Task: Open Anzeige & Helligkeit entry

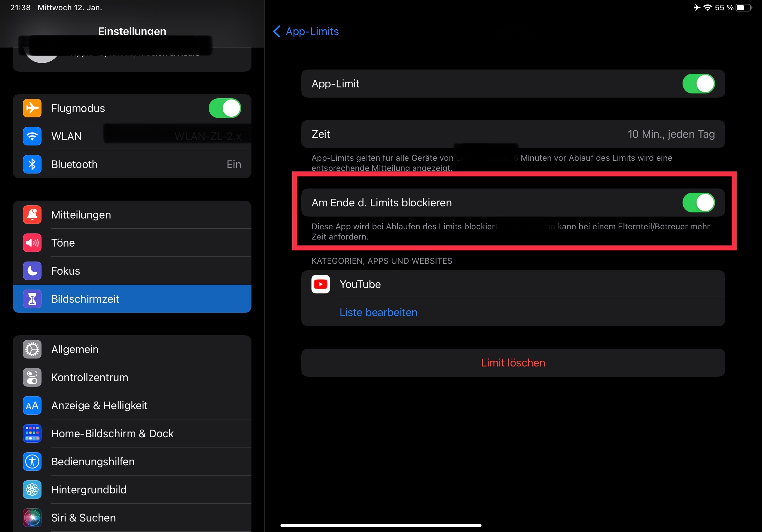Action: (x=132, y=405)
